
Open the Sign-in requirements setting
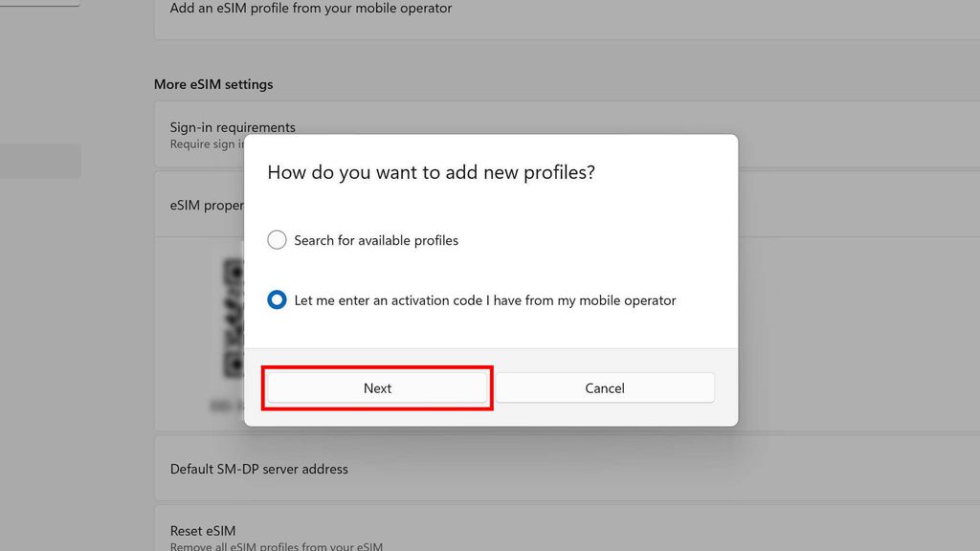(234, 127)
